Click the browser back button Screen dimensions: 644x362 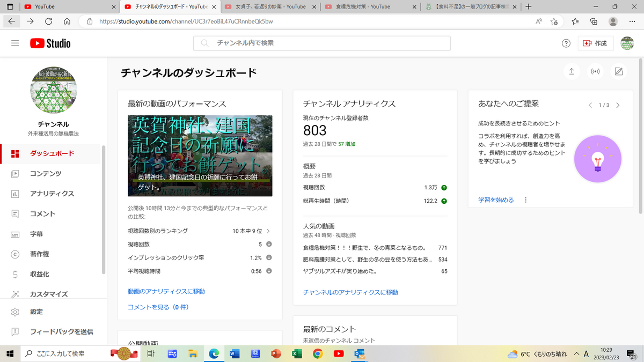[x=11, y=21]
